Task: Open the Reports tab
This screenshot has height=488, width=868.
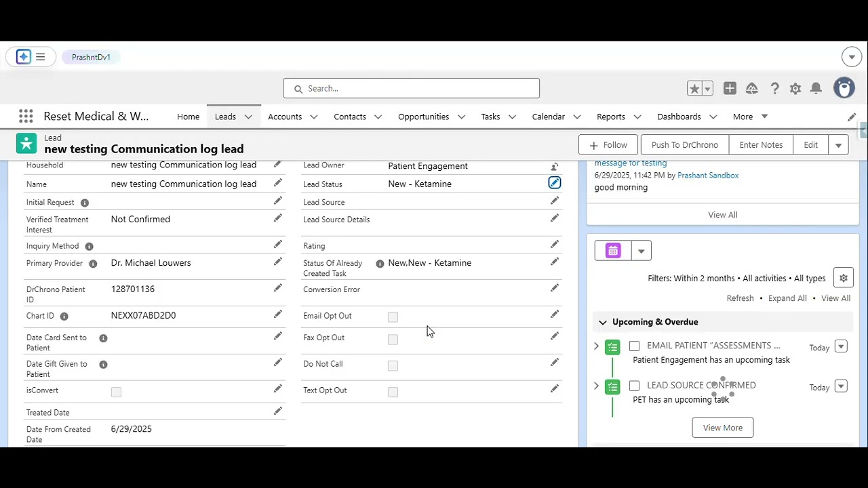Action: click(x=611, y=117)
